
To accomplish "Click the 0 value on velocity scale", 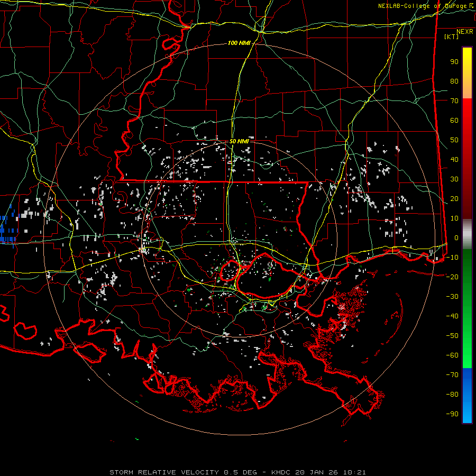I will [x=456, y=238].
